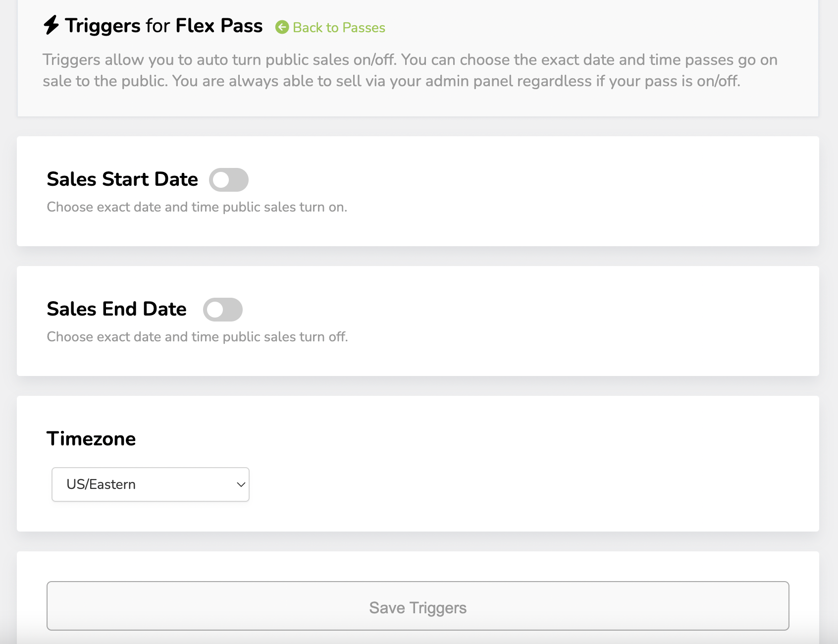Screen dimensions: 838x644
Task: Open the US/Eastern timezone dropdown
Action: (x=150, y=484)
